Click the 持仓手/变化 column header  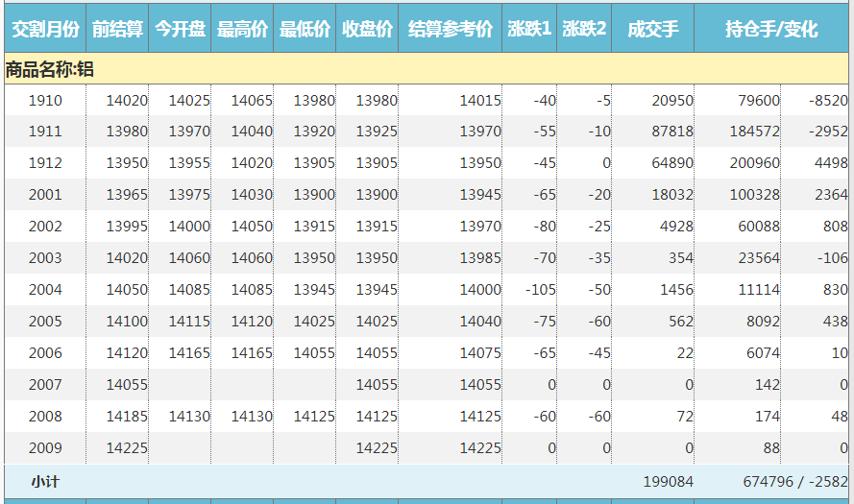771,30
